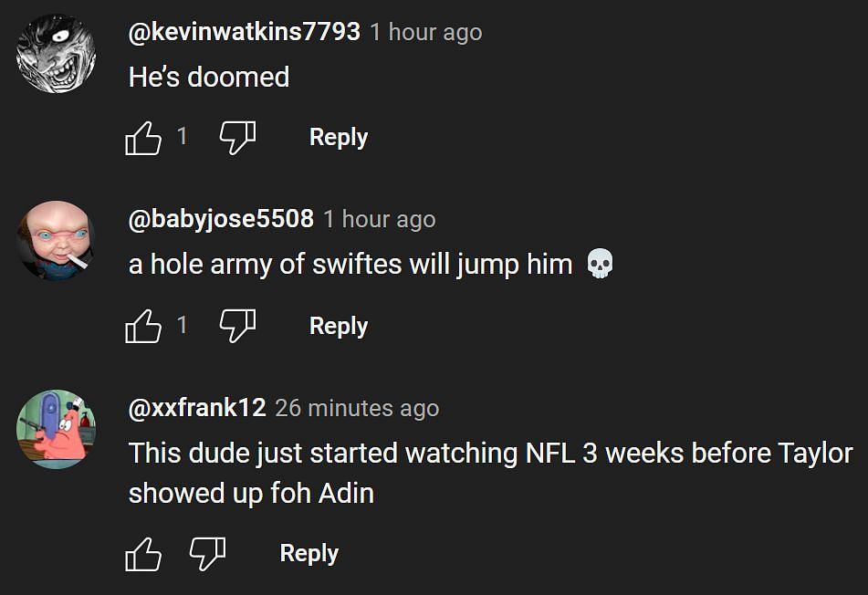This screenshot has width=868, height=595.
Task: Like the "He's doomed" comment
Action: click(x=142, y=138)
